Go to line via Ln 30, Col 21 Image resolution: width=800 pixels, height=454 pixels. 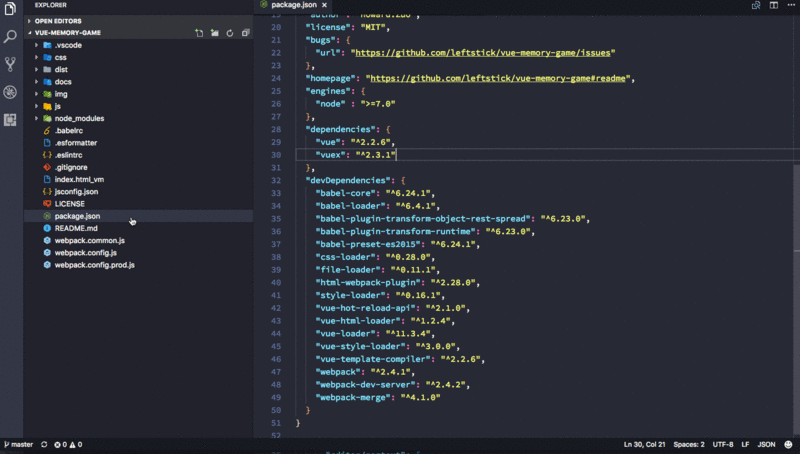tap(644, 445)
